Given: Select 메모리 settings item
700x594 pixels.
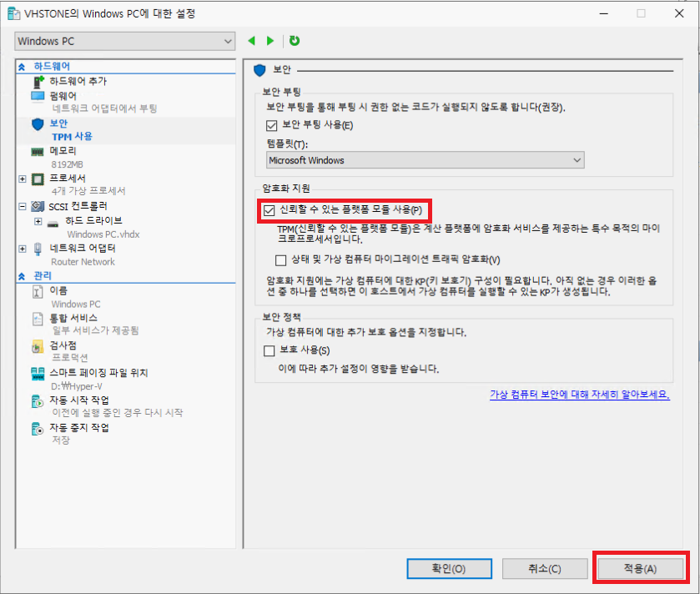Looking at the screenshot, I should [x=63, y=151].
